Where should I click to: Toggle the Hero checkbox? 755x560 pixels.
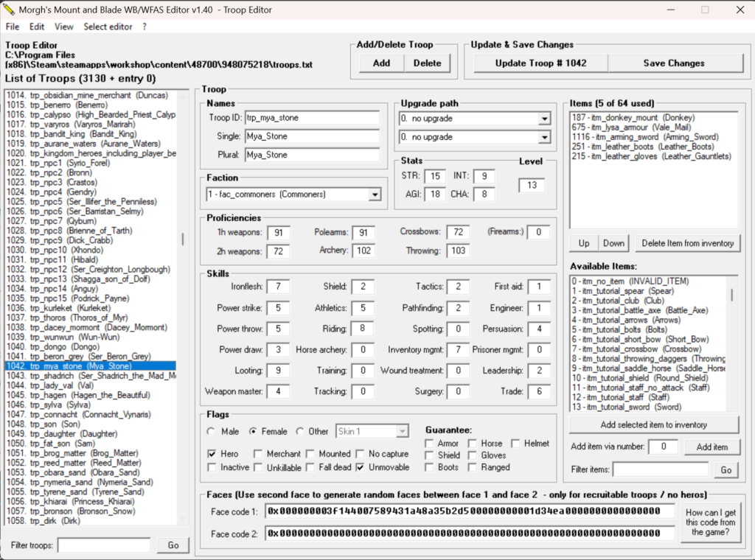pyautogui.click(x=212, y=454)
